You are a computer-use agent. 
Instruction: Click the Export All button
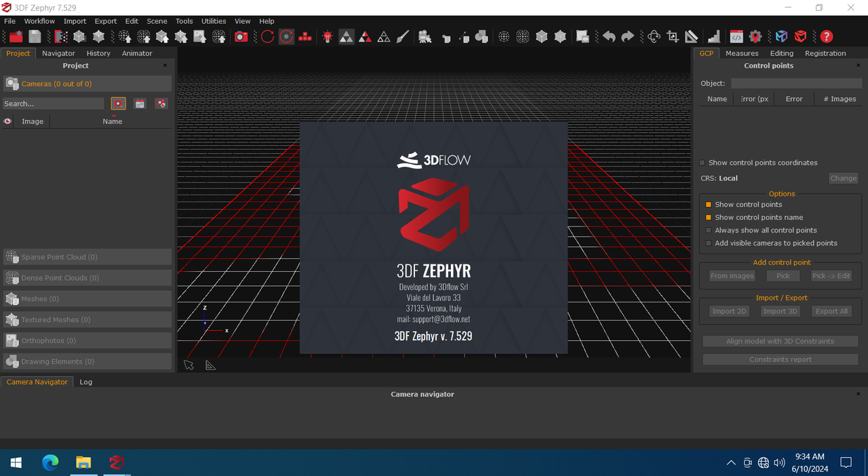pos(831,311)
